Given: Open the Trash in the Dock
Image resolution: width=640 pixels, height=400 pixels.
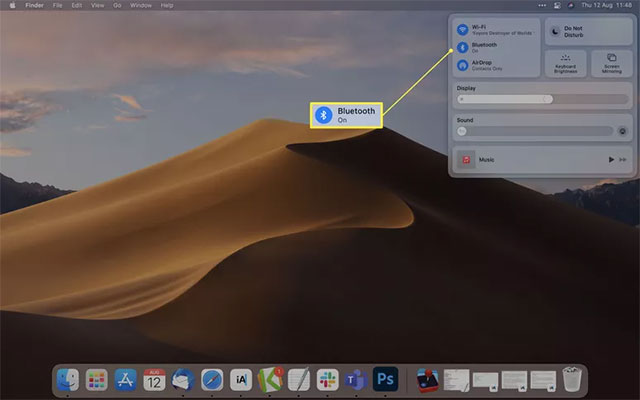Looking at the screenshot, I should pyautogui.click(x=571, y=379).
